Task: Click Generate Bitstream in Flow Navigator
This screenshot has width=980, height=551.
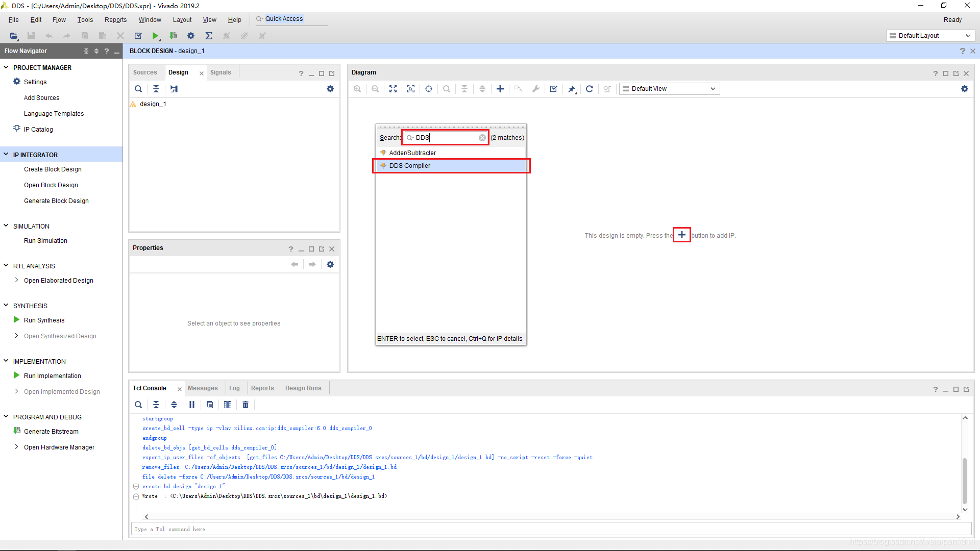Action: pyautogui.click(x=51, y=432)
